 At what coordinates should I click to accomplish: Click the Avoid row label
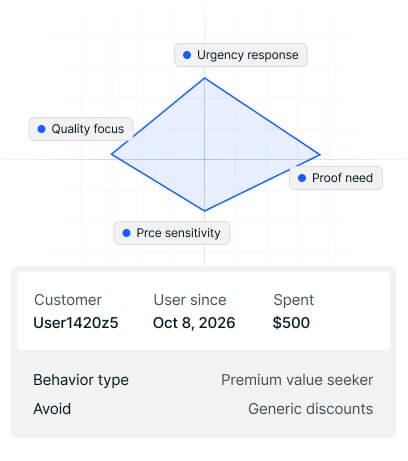point(52,409)
